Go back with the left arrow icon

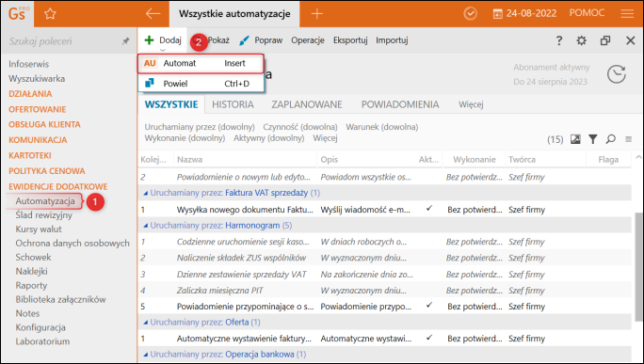[153, 13]
